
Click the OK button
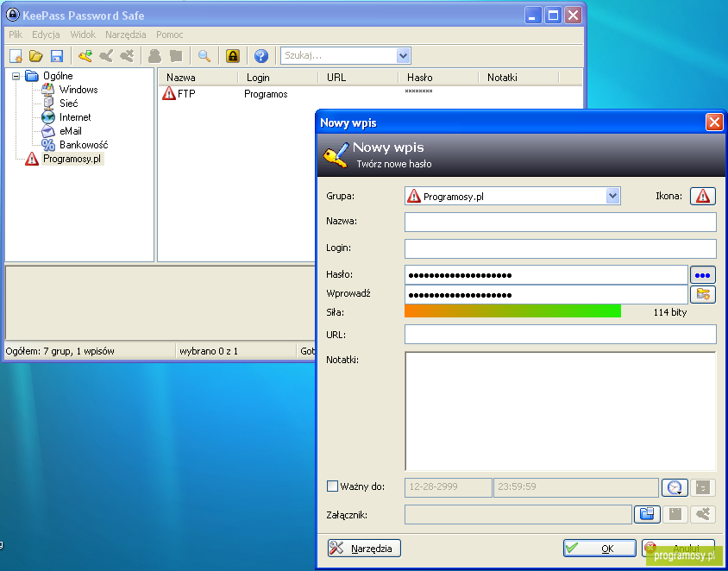[599, 549]
